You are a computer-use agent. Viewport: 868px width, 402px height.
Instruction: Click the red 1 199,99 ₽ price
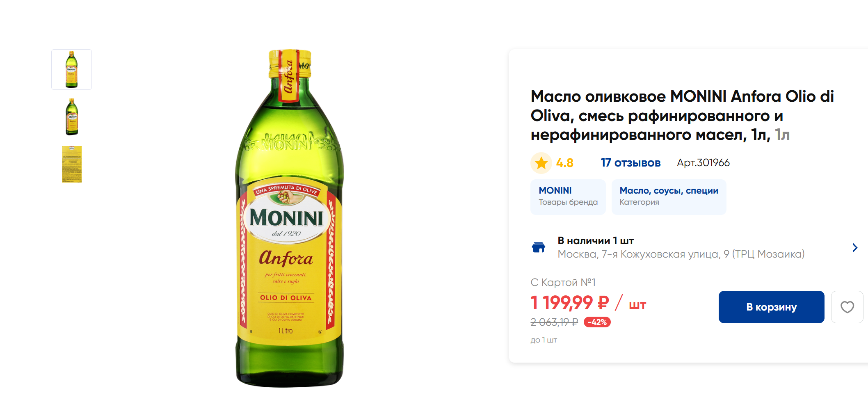(569, 303)
